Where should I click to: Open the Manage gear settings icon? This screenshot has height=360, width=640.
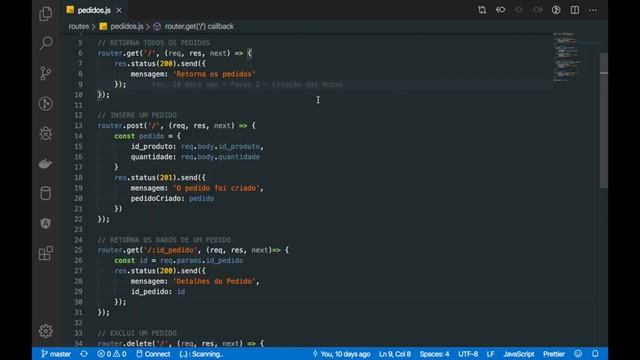(46, 331)
